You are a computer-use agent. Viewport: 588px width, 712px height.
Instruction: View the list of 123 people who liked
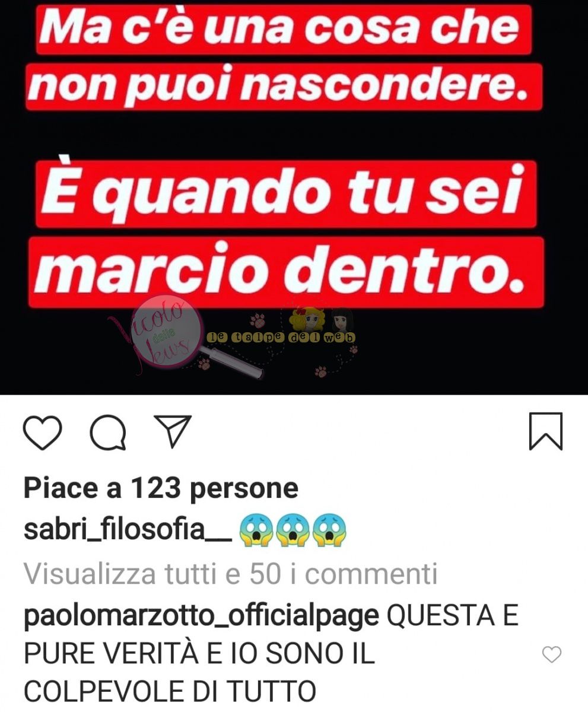[x=161, y=488]
